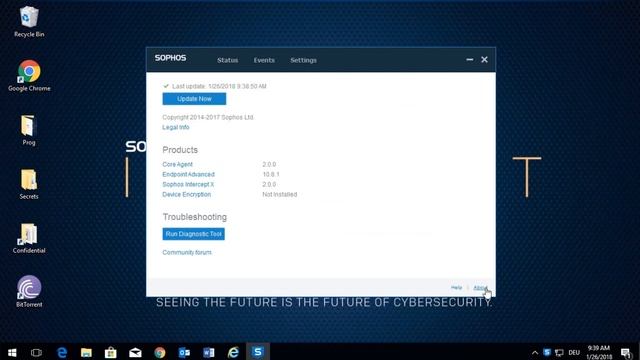
Task: Open the Action Center notifications icon
Action: click(626, 353)
